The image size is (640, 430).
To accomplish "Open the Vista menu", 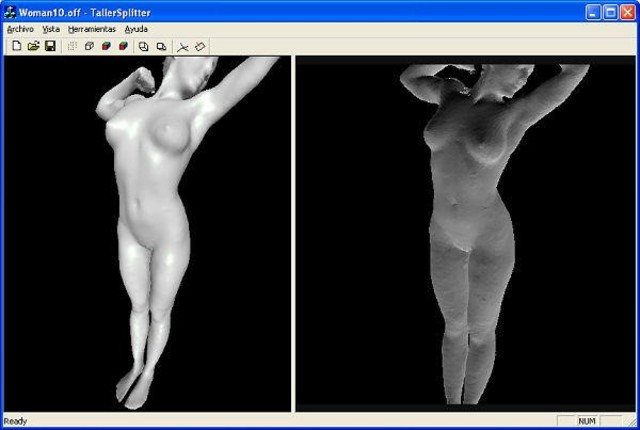I will [51, 29].
